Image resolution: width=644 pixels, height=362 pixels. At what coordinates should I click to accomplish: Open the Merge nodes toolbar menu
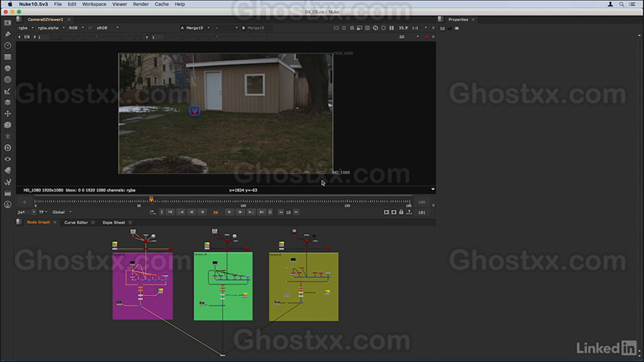7,102
